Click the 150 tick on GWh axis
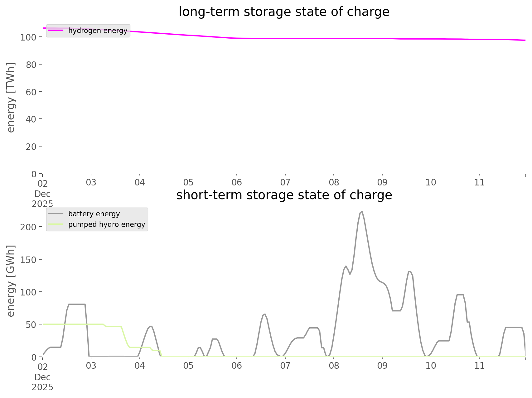Screen dimensions: 532x398 point(28,260)
